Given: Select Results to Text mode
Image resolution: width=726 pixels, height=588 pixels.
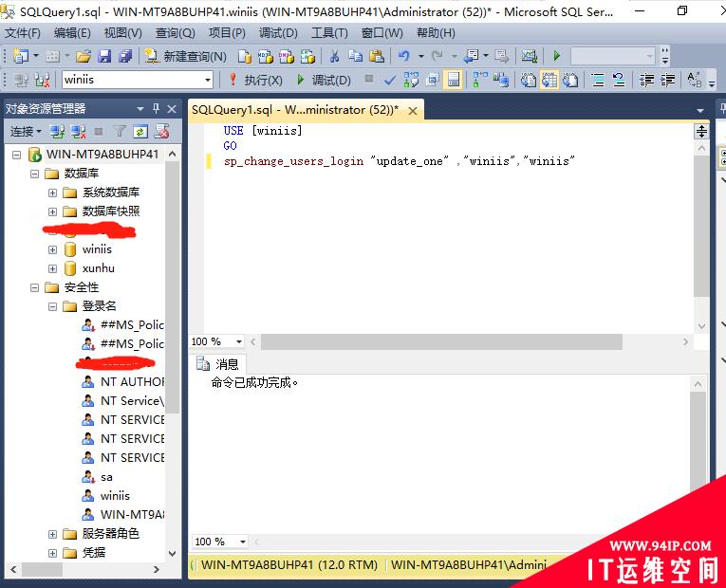Looking at the screenshot, I should click(x=528, y=80).
